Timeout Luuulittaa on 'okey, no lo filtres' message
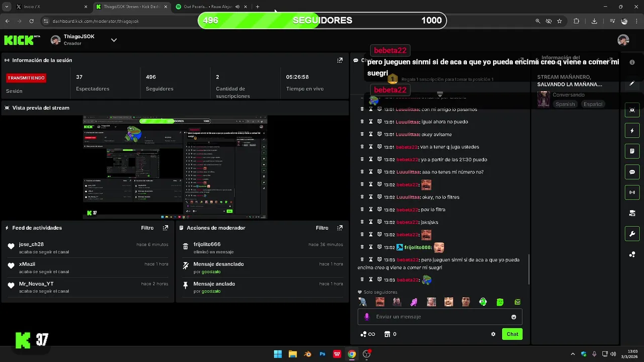This screenshot has height=362, width=644. point(371,197)
